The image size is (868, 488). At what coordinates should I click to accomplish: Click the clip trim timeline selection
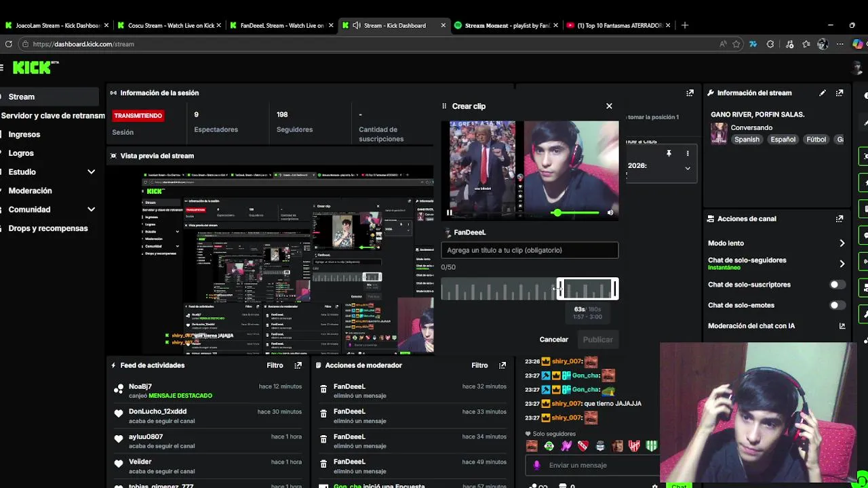tap(587, 289)
